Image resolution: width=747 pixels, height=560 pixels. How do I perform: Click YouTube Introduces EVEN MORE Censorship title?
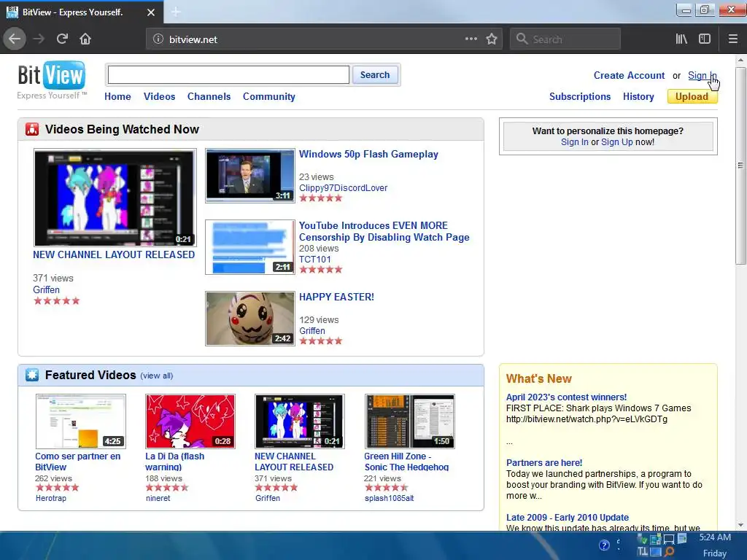384,231
